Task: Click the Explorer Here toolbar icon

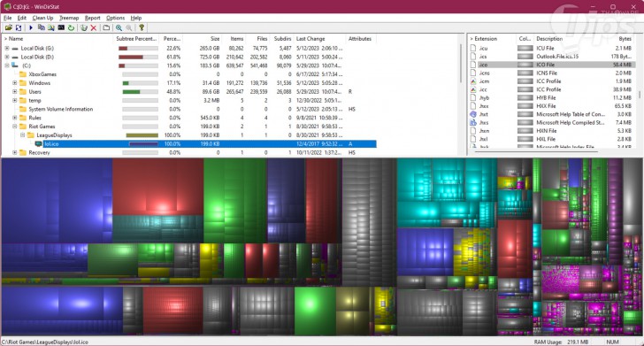Action: 51,27
